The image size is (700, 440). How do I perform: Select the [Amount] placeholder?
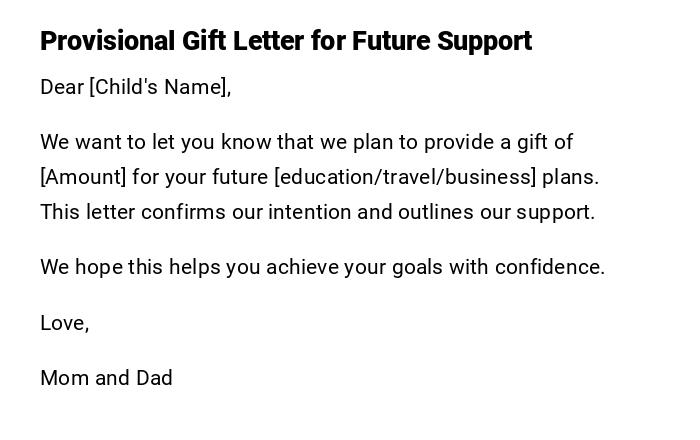tap(83, 177)
